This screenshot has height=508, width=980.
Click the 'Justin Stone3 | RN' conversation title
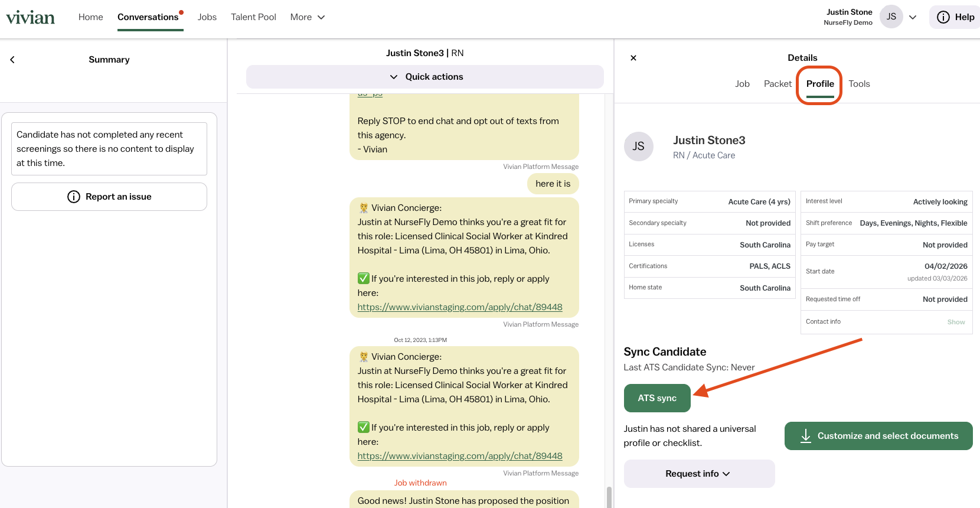tap(425, 53)
